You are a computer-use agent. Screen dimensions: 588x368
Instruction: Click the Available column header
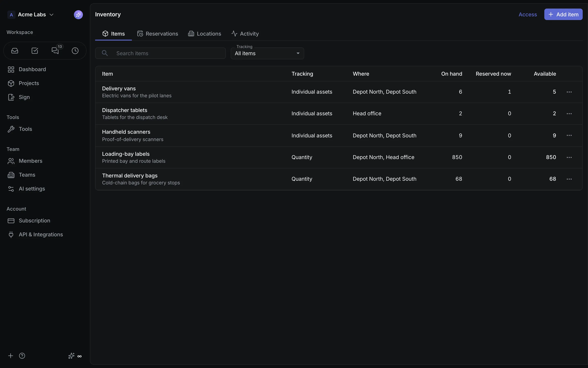(545, 74)
